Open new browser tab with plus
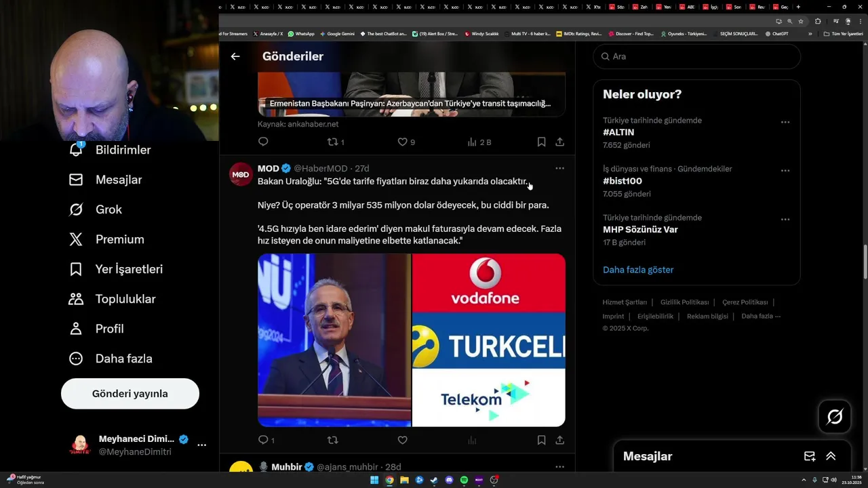The height and width of the screenshot is (488, 868). point(798,7)
